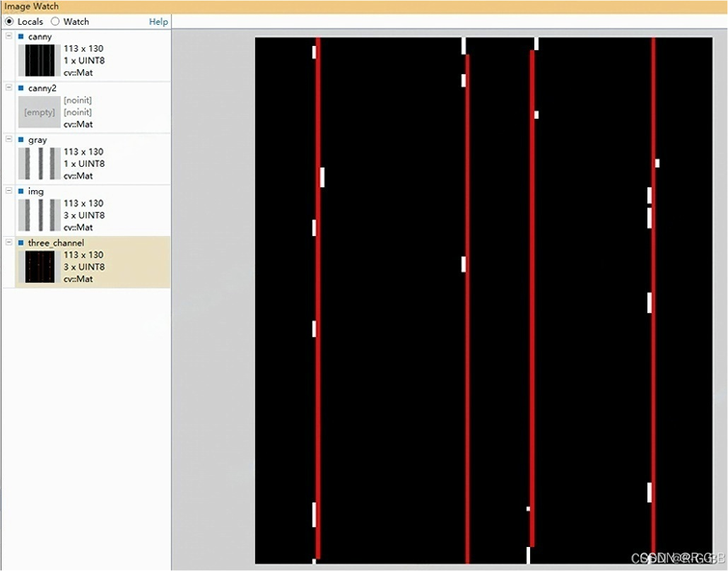The height and width of the screenshot is (571, 728).
Task: Click the blue square icon beside canny
Action: tap(21, 36)
